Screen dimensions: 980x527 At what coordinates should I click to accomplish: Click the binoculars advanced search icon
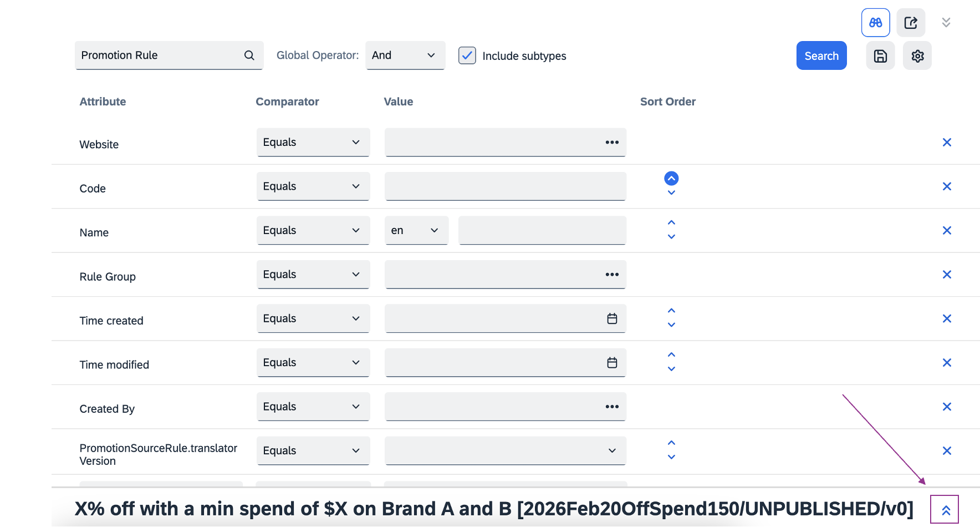(875, 23)
